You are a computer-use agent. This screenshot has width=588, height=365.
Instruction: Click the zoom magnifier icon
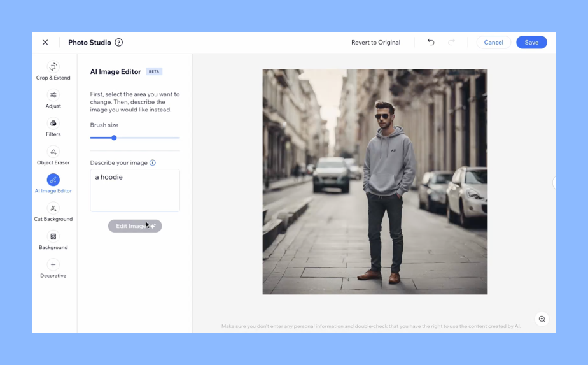tap(542, 319)
